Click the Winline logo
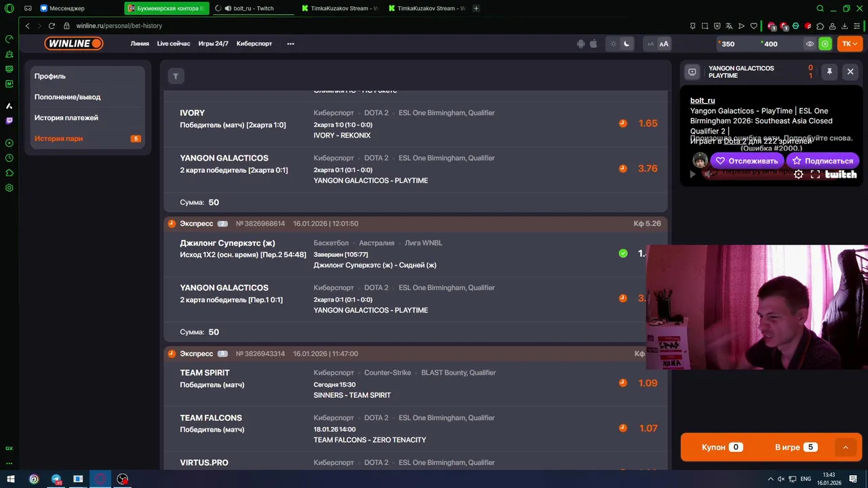Screen dimensions: 868x488 click(74, 43)
